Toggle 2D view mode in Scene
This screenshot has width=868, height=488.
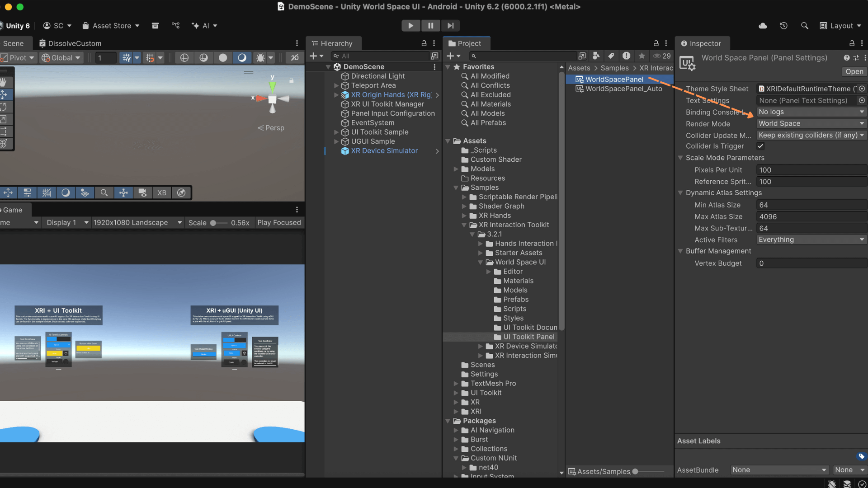click(295, 57)
